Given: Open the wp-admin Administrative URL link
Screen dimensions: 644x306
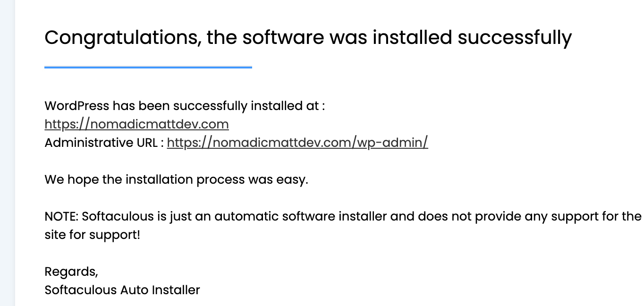Looking at the screenshot, I should [297, 143].
